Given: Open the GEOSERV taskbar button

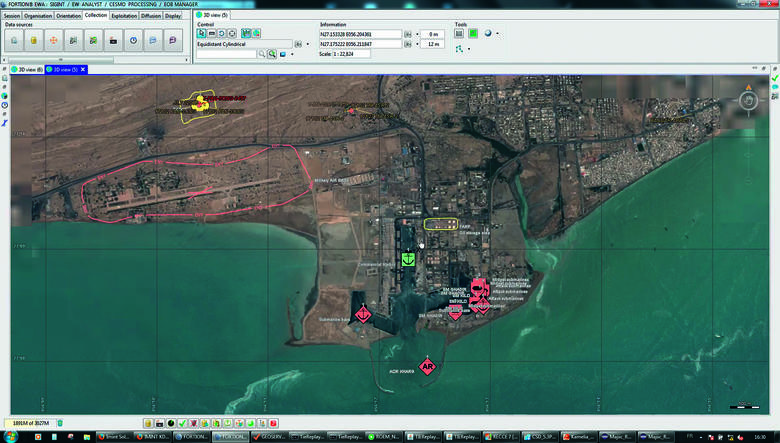Looking at the screenshot, I should (x=272, y=437).
